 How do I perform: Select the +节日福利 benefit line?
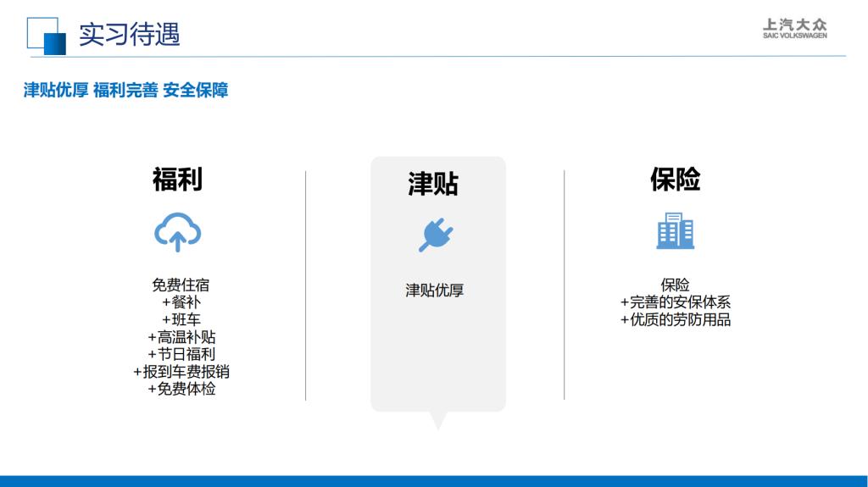pos(181,354)
